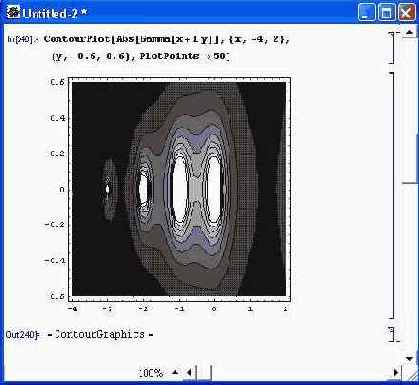Screen dimensions: 419x385
Task: Select the Out[240] cell label
Action: 22,334
